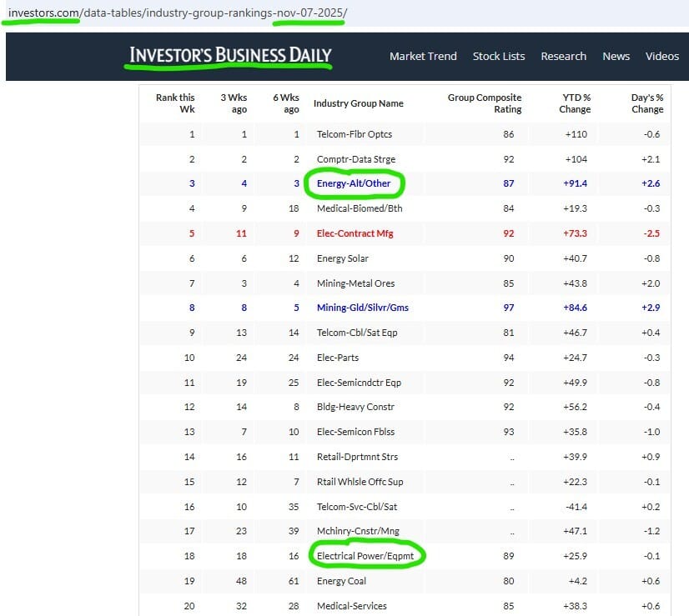The image size is (689, 616).
Task: Select the Energy Solar group name
Action: 342,258
